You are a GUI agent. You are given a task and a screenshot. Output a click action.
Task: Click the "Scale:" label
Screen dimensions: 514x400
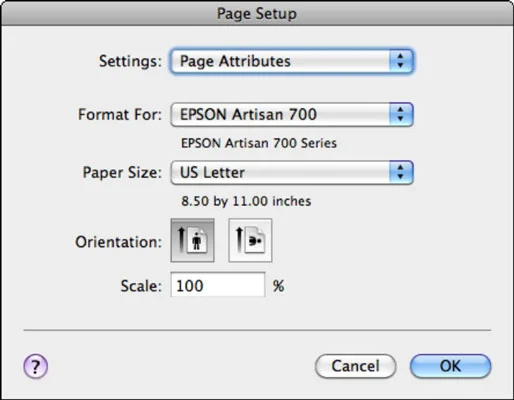point(141,286)
